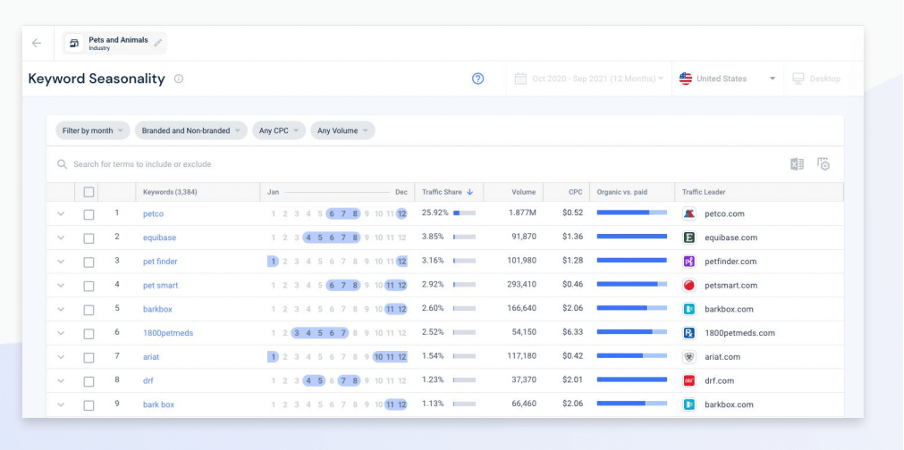Click the petco organic vs. paid bar
This screenshot has width=904, height=450.
632,213
